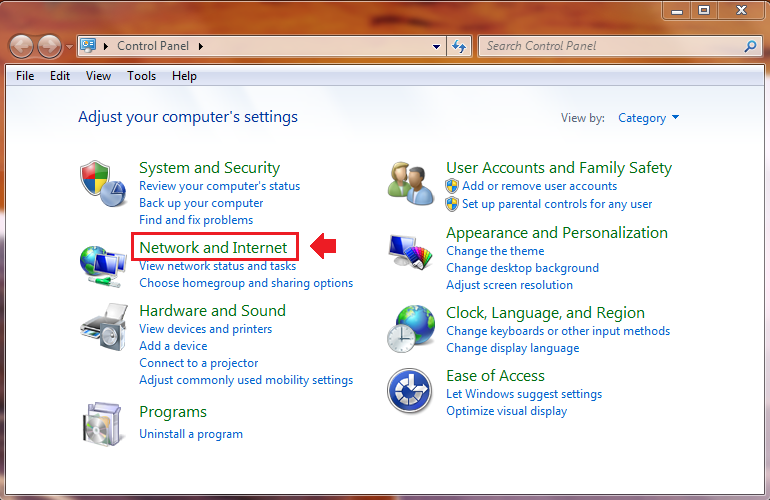
Task: Click the refresh button beside address bar
Action: pyautogui.click(x=459, y=46)
